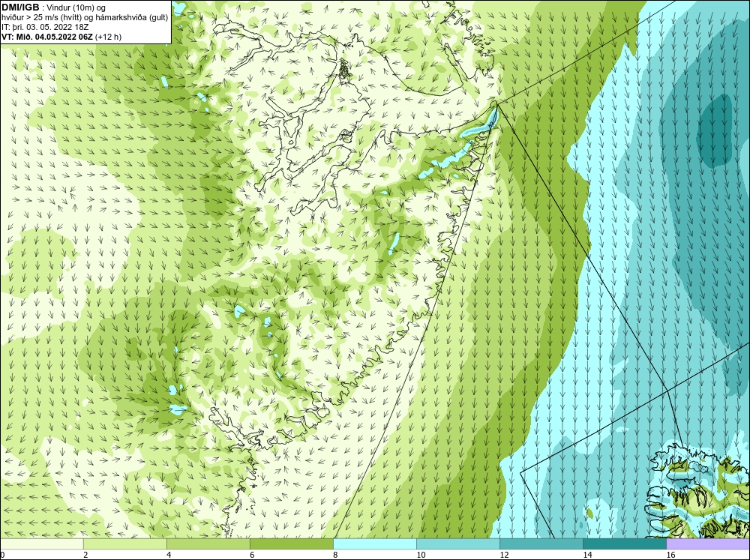
Task: Click the DMI/IGB title text
Action: point(20,7)
